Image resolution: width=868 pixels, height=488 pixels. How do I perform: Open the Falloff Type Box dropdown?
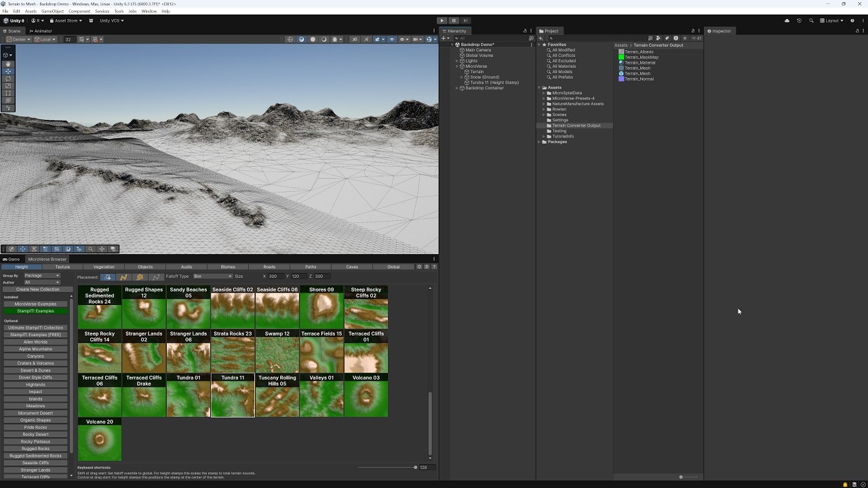(212, 277)
